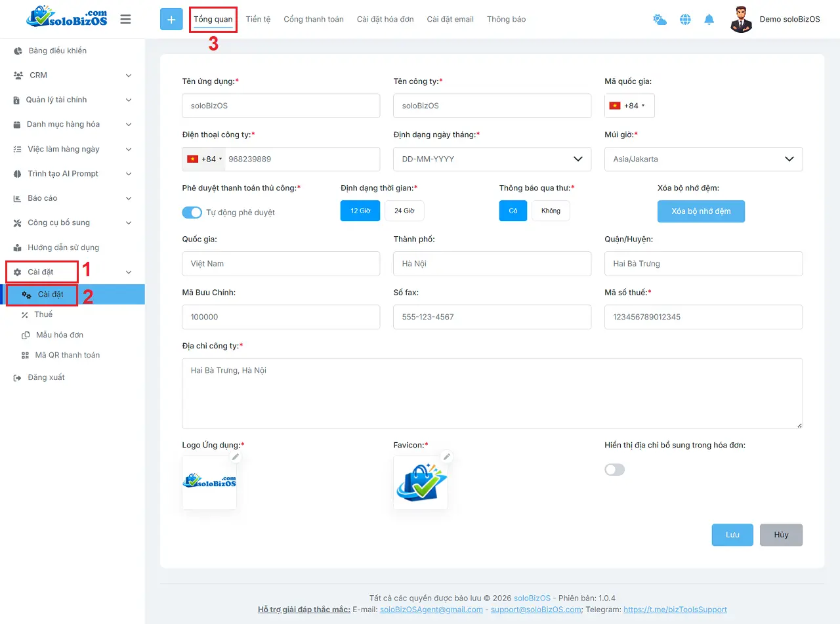Open the Thông báo tab
This screenshot has width=840, height=624.
[x=506, y=20]
